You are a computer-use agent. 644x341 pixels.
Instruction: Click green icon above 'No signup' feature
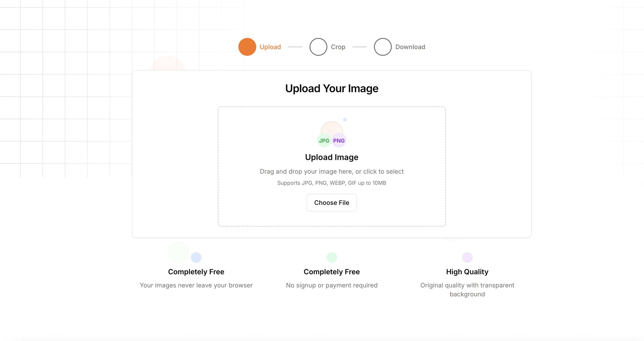[332, 258]
